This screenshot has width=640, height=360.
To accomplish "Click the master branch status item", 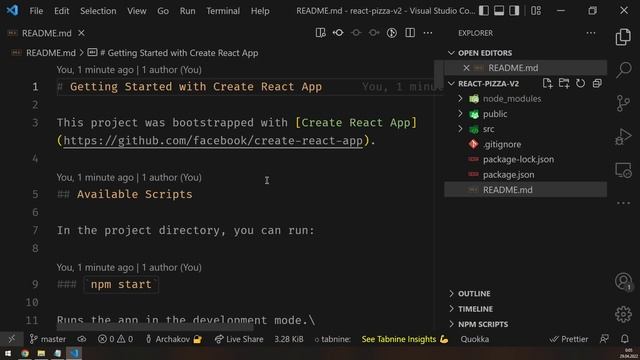I will coord(48,339).
